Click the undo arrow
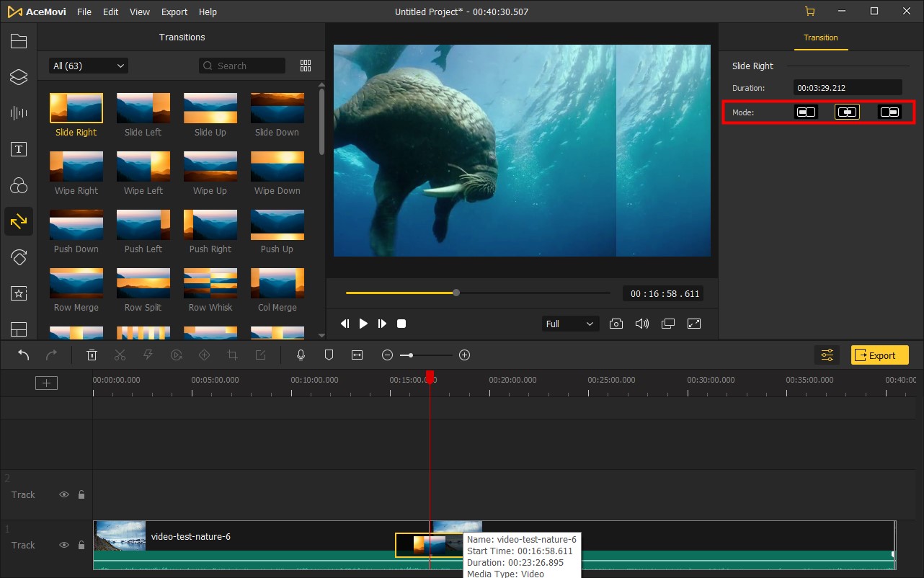The image size is (924, 578). click(24, 355)
